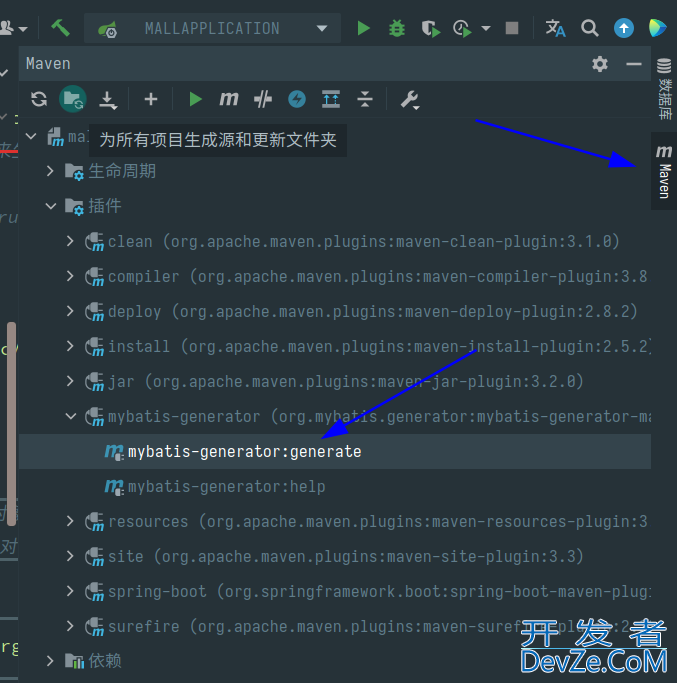The image size is (677, 683).
Task: Select the 插件 folder label
Action: (105, 206)
